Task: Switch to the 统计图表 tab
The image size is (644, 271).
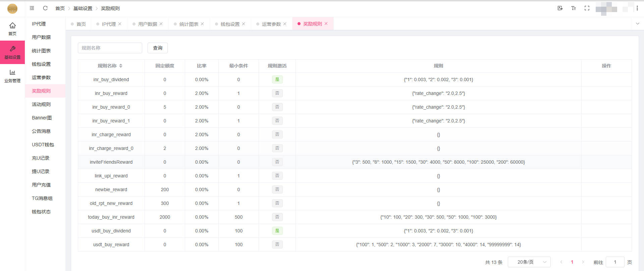Action: pyautogui.click(x=189, y=24)
